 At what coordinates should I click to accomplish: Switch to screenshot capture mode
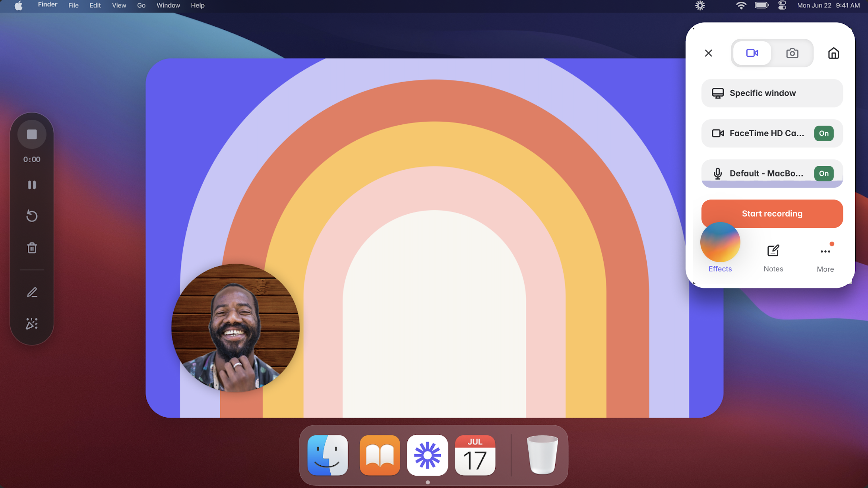point(792,53)
